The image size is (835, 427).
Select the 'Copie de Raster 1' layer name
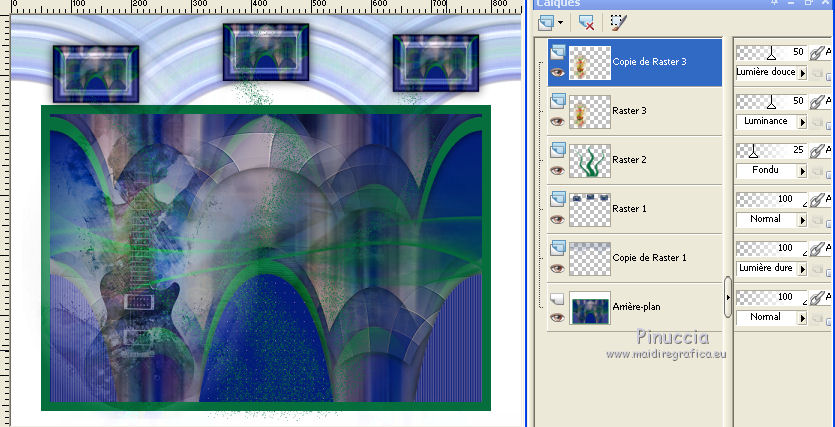(649, 258)
